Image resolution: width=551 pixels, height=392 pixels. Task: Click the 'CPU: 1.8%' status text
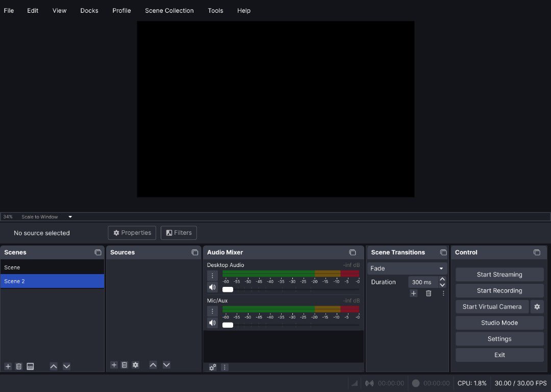click(472, 383)
